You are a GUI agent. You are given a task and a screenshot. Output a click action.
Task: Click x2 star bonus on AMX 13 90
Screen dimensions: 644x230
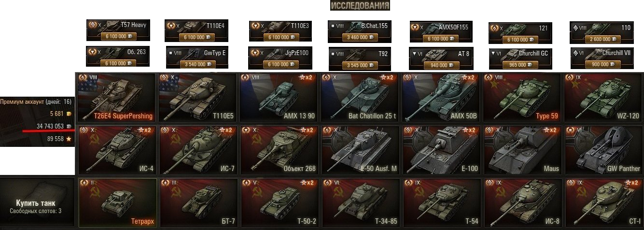coord(307,77)
